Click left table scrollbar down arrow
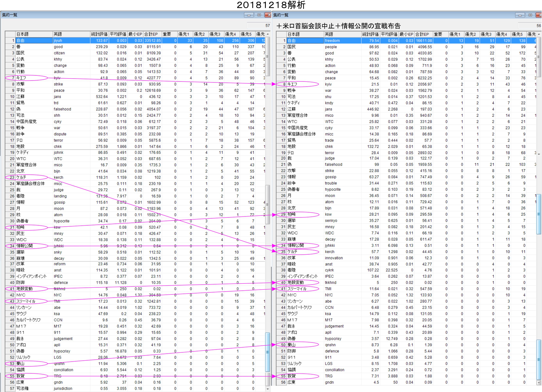Image resolution: width=542 pixels, height=392 pixels. (x=268, y=389)
